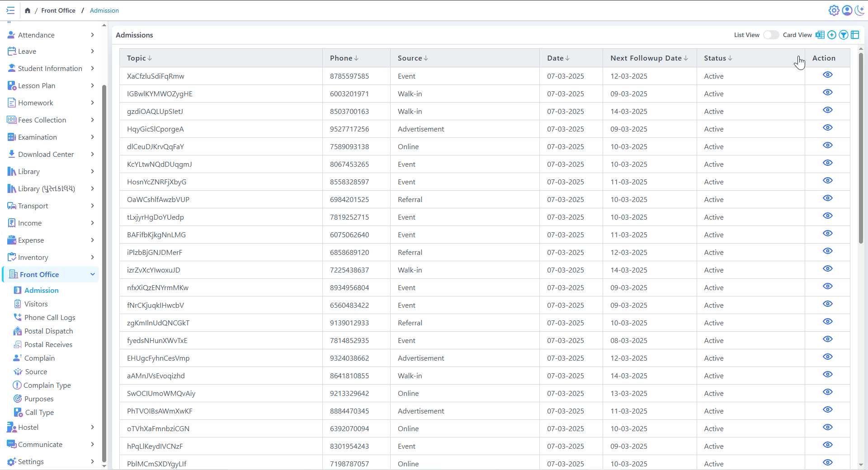View the XaCfzluSdiFqRmw admission record

point(827,75)
